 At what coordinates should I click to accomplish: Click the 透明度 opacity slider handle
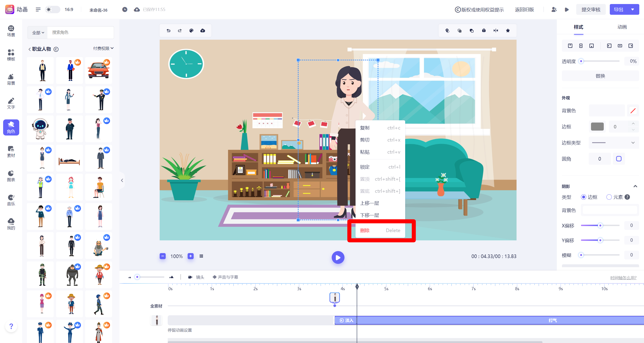[x=581, y=61]
